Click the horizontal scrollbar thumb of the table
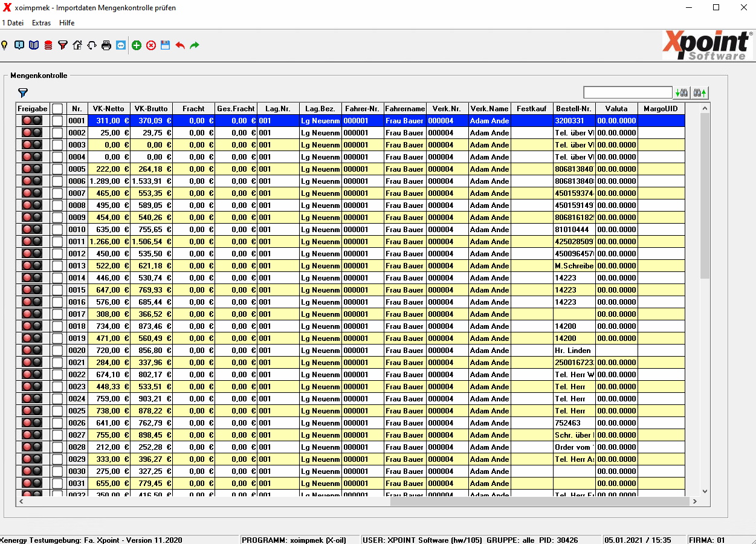Screen dimensions: 756x544 click(x=539, y=501)
